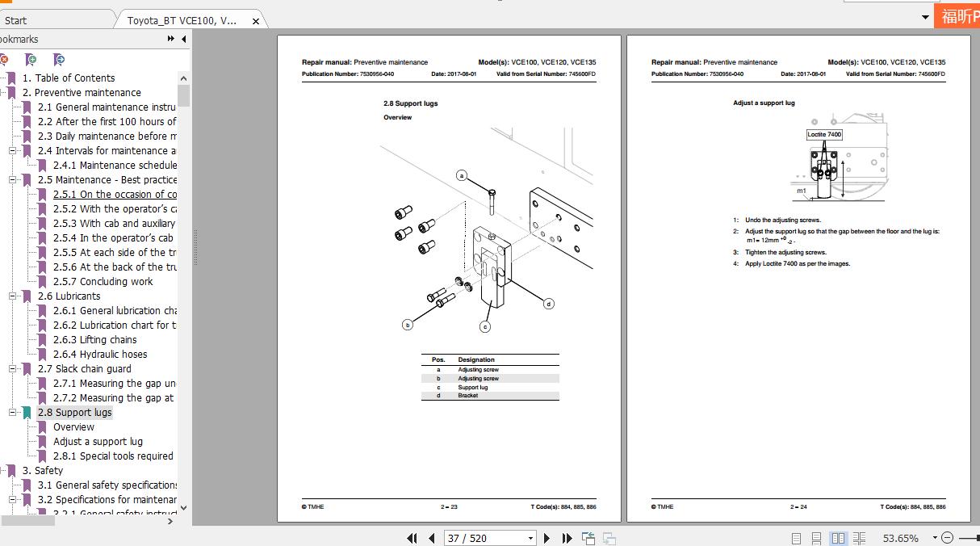Viewport: 980px width, 546px height.
Task: Open bookmark Adjust a support lug
Action: [98, 442]
